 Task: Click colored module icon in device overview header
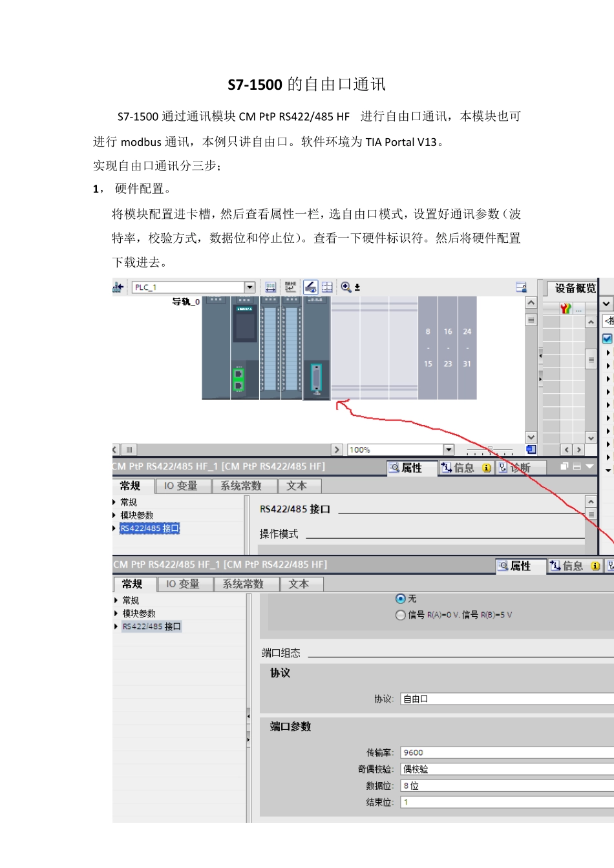point(566,309)
